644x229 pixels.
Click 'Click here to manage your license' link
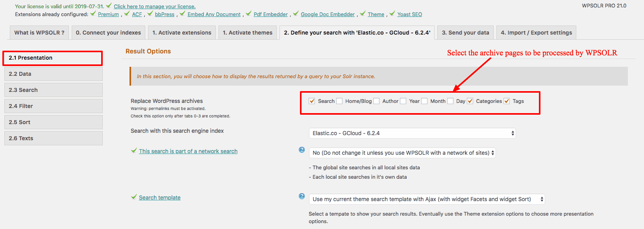155,6
